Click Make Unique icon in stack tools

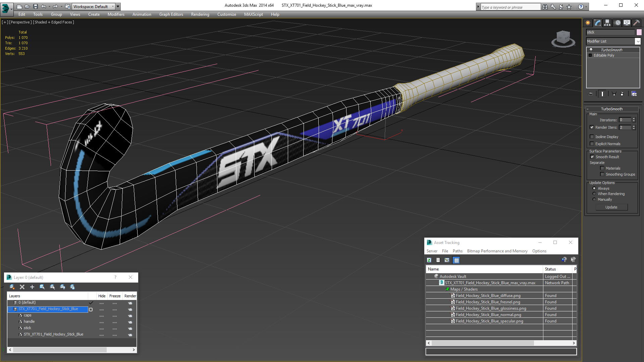tap(614, 94)
